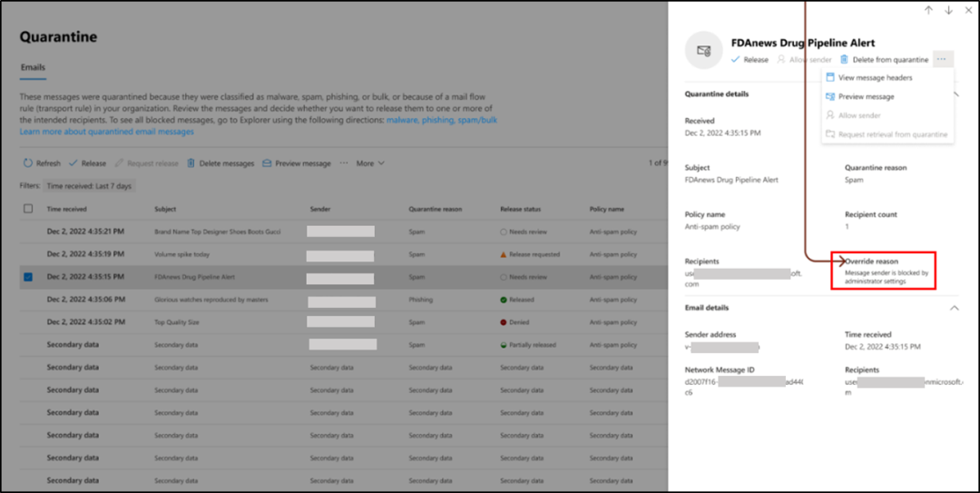Image resolution: width=980 pixels, height=493 pixels.
Task: Click the green Released status icon
Action: (504, 300)
